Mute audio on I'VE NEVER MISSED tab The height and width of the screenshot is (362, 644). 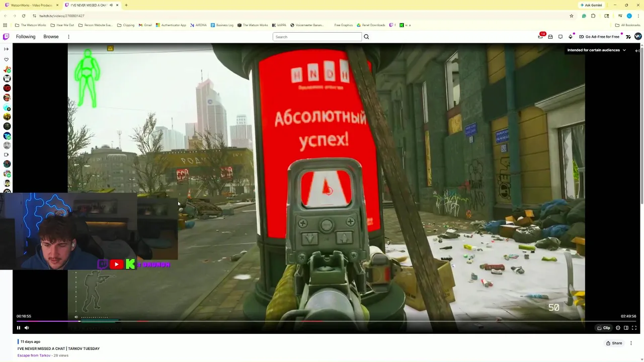tap(111, 5)
